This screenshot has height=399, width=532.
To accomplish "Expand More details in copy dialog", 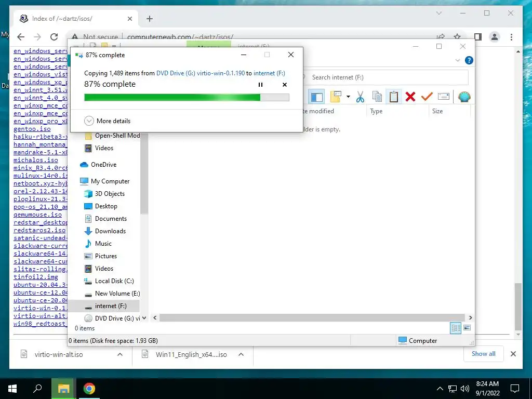I will pyautogui.click(x=107, y=121).
